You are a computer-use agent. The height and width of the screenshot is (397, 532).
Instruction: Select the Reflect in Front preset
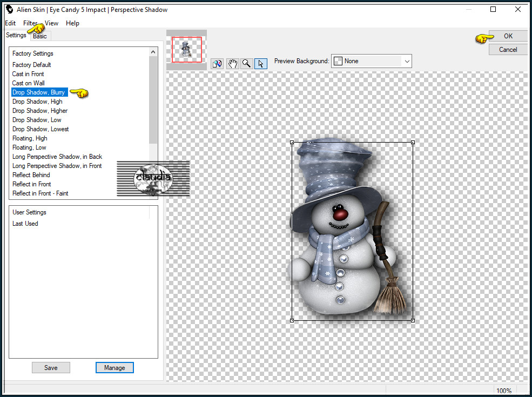coord(31,184)
